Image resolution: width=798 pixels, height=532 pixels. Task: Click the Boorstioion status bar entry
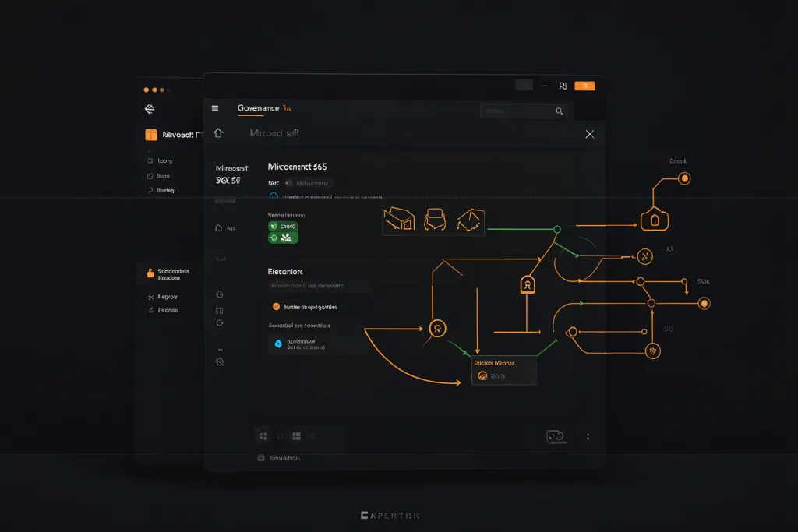pyautogui.click(x=280, y=458)
